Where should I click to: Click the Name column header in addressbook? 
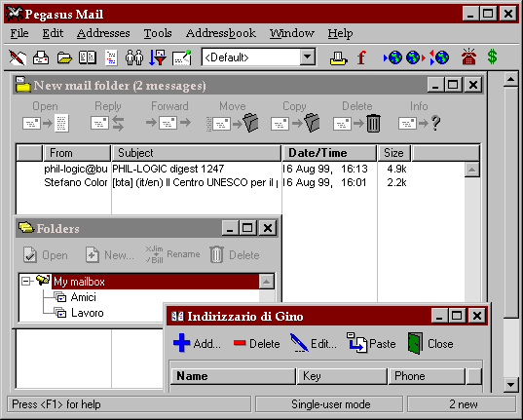(233, 376)
